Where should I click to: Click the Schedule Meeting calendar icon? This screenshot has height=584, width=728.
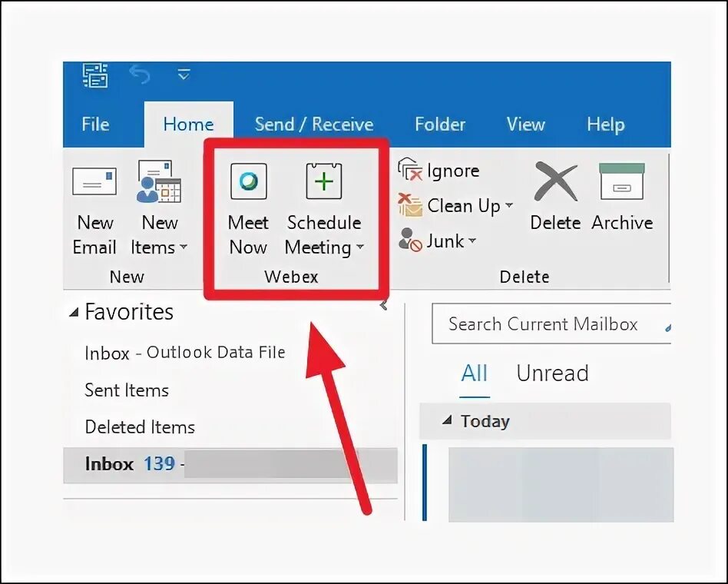pos(323,181)
